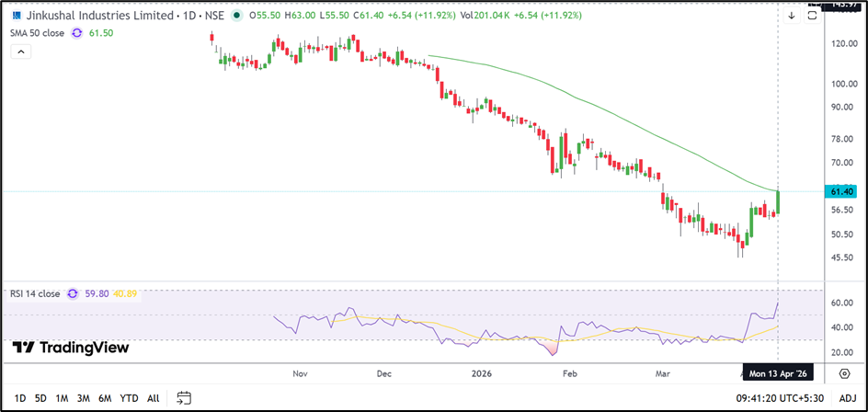Image resolution: width=868 pixels, height=412 pixels.
Task: Open the go-to-date calendar icon
Action: coord(184,398)
